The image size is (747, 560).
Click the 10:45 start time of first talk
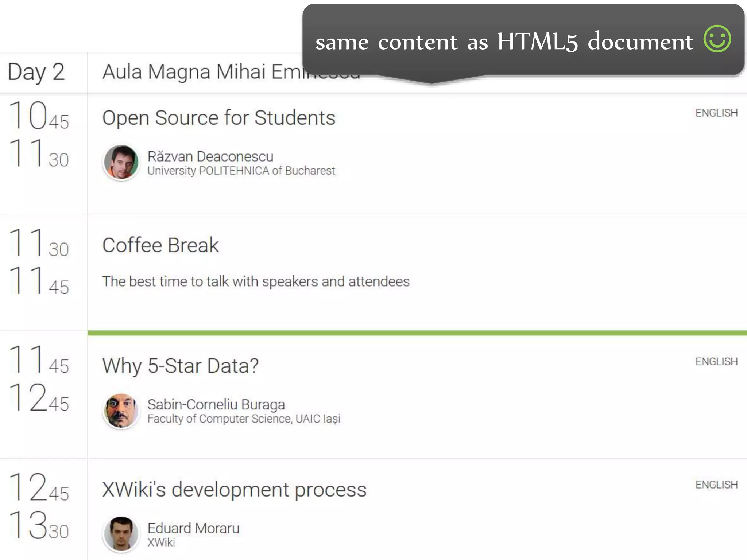(x=39, y=115)
